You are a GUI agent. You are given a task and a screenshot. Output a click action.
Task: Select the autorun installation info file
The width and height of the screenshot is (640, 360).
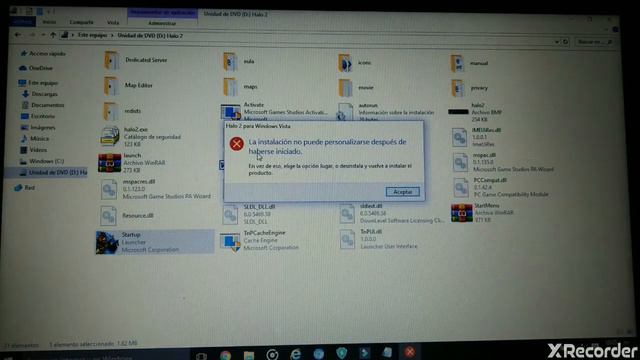pos(386,112)
